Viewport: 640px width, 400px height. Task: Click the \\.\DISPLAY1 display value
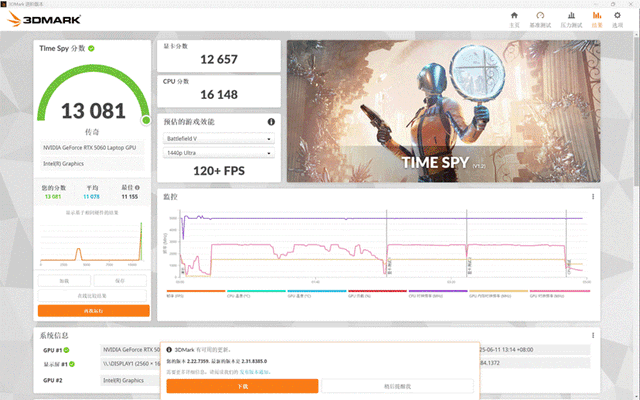(131, 363)
